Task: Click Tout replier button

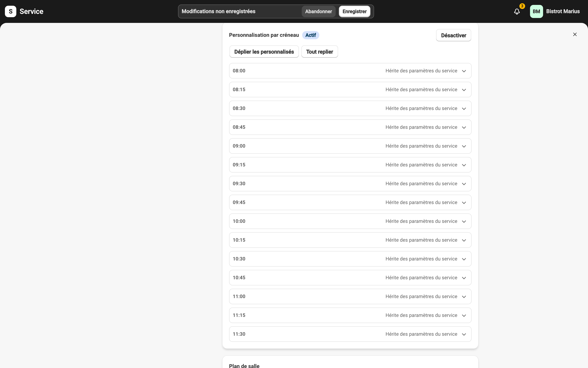Action: click(319, 52)
